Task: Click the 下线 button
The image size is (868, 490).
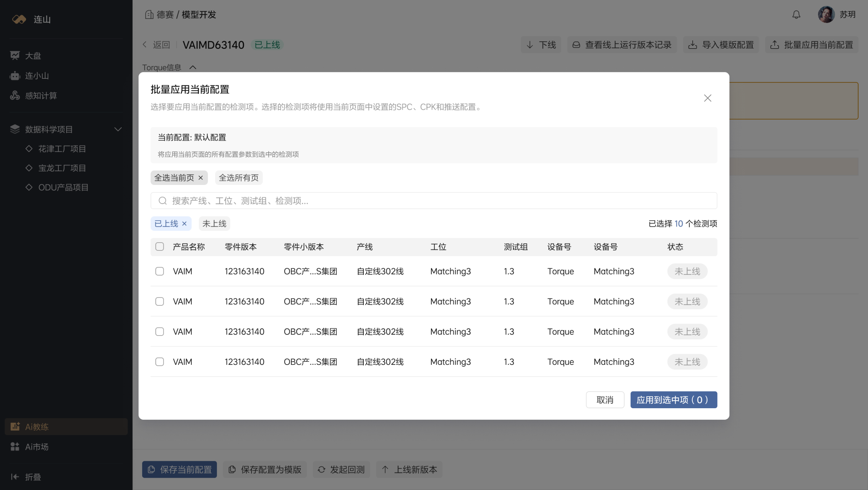Action: pyautogui.click(x=541, y=45)
